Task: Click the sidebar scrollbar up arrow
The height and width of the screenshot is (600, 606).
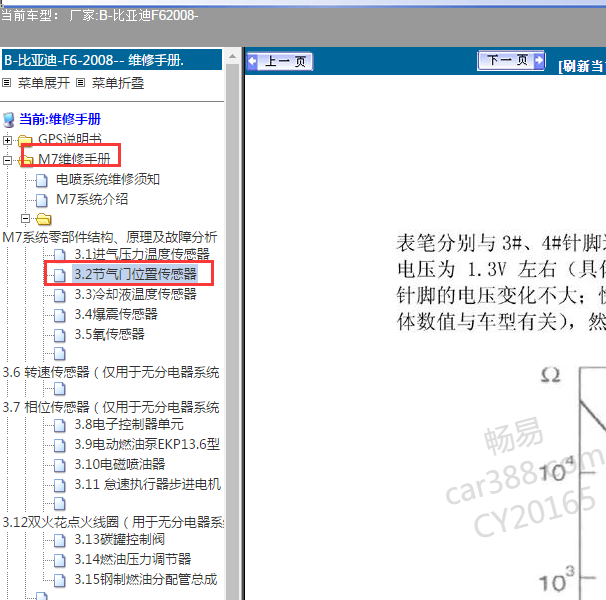Action: point(232,56)
